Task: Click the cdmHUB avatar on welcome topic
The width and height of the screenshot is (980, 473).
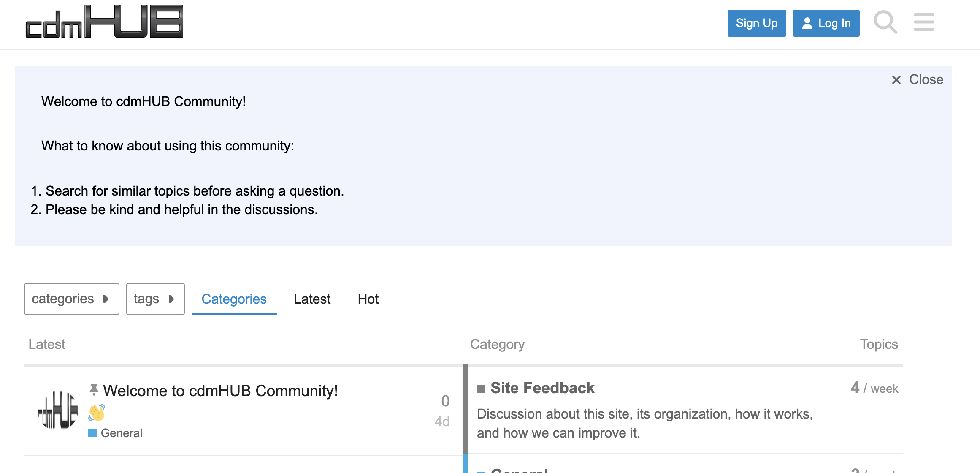Action: [58, 410]
